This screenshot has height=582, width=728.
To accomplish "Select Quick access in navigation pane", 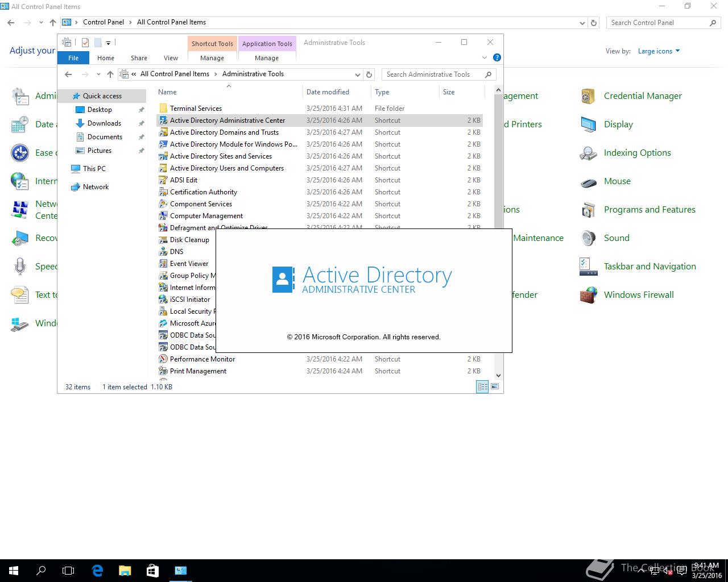I will pyautogui.click(x=102, y=96).
